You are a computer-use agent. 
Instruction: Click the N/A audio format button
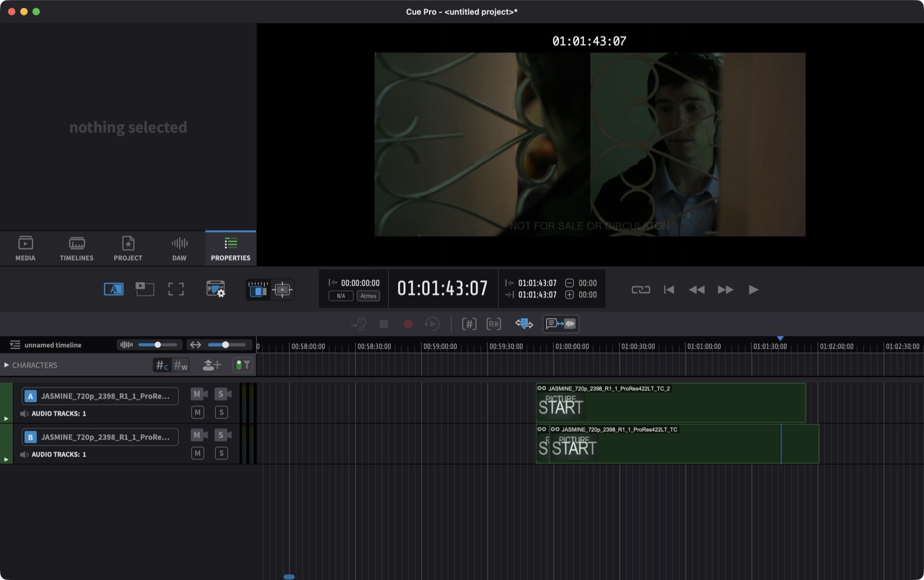(x=341, y=296)
